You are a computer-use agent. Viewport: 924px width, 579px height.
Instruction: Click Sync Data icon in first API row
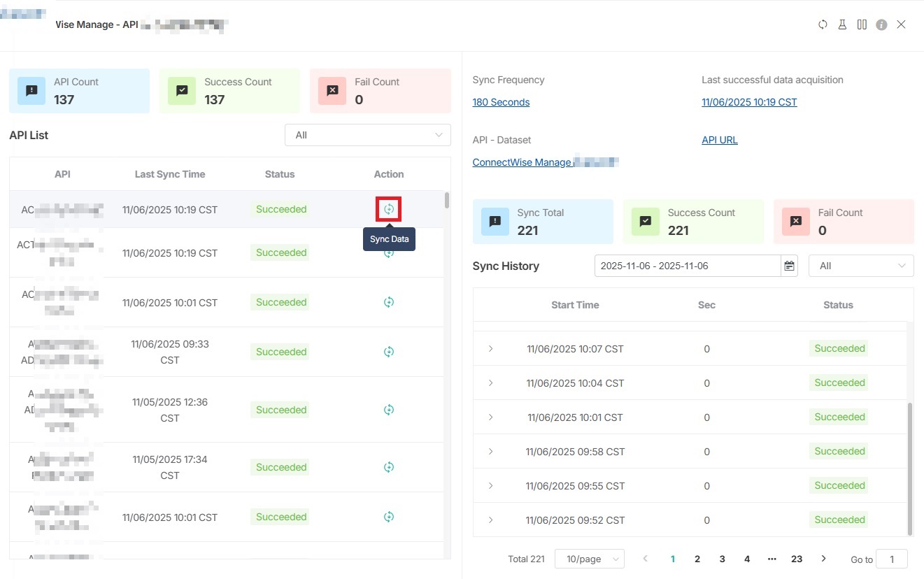pyautogui.click(x=389, y=209)
